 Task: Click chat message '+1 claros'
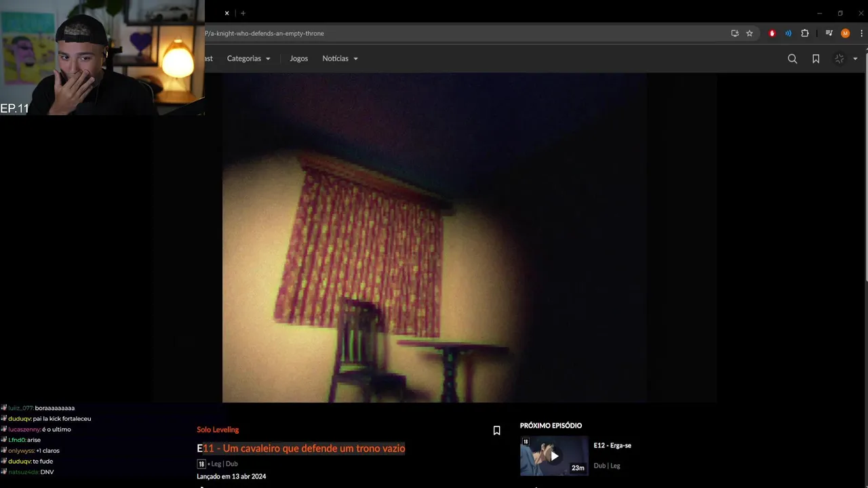(x=47, y=451)
